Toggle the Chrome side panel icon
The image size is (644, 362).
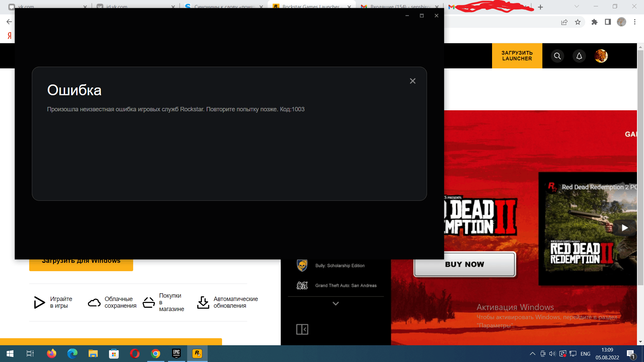(x=608, y=22)
